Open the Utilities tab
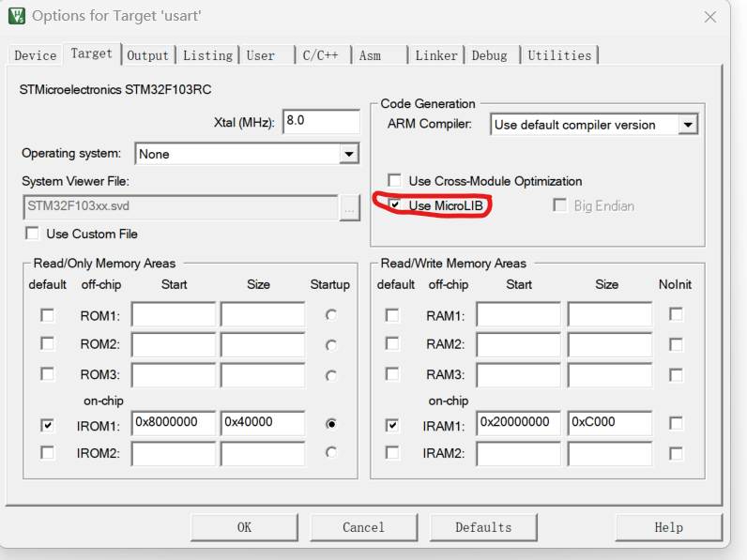Viewport: 747px width, 560px height. coord(559,55)
